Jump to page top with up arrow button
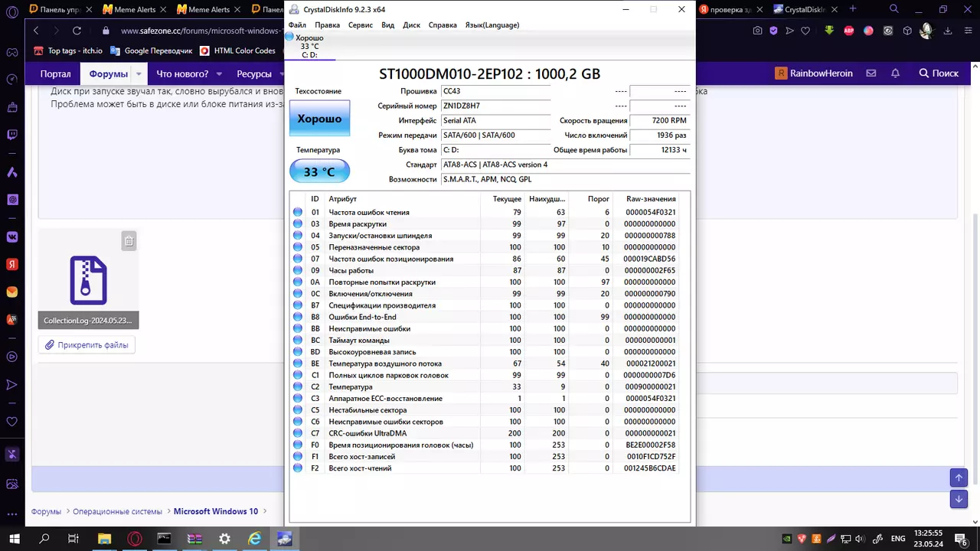980x551 pixels. tap(959, 478)
